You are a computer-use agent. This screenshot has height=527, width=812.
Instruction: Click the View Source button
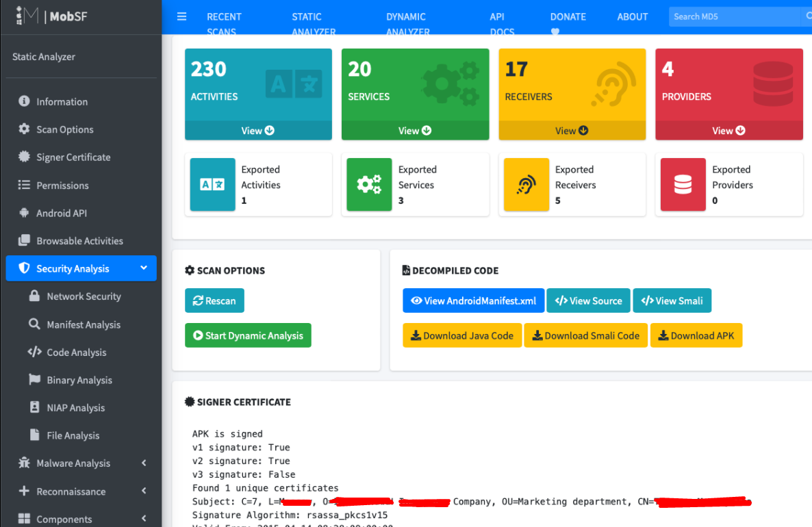(588, 300)
